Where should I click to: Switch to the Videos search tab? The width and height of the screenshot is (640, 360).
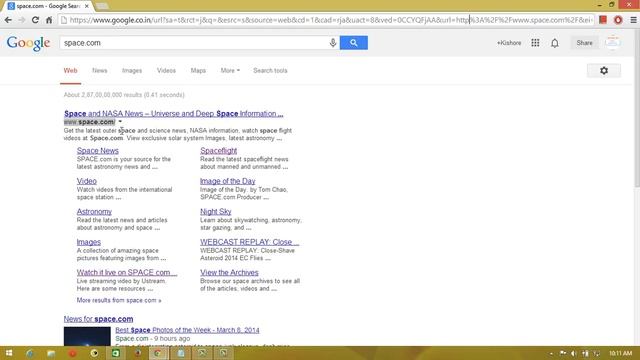166,71
